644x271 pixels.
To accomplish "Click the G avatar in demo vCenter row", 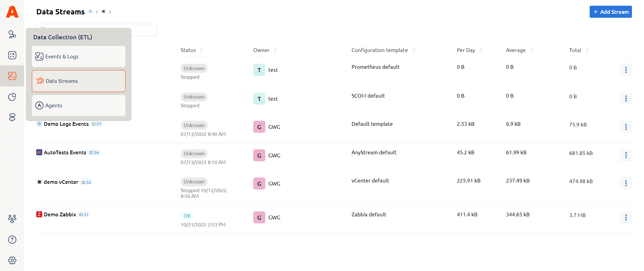I will pyautogui.click(x=259, y=183).
